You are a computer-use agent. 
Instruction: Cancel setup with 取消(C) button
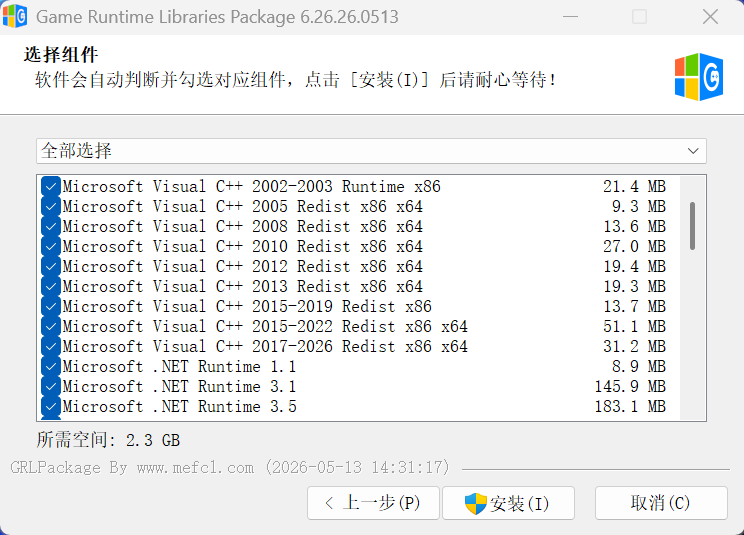pyautogui.click(x=661, y=503)
